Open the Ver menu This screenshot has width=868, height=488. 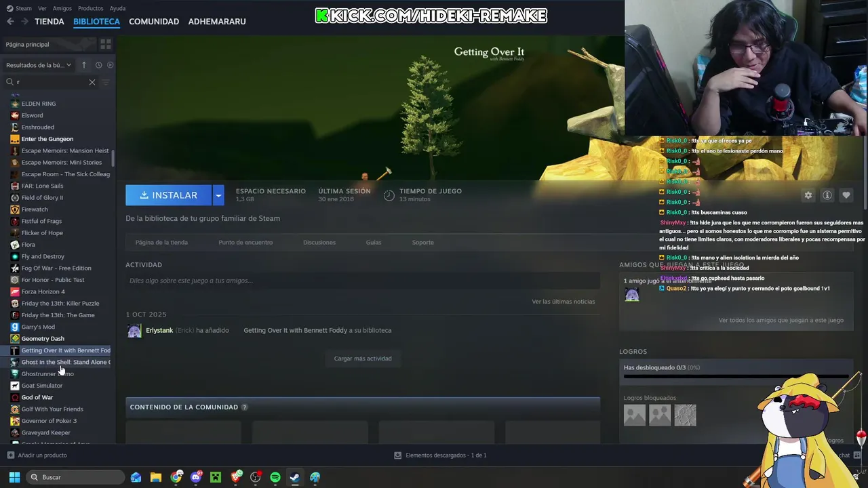pyautogui.click(x=43, y=8)
